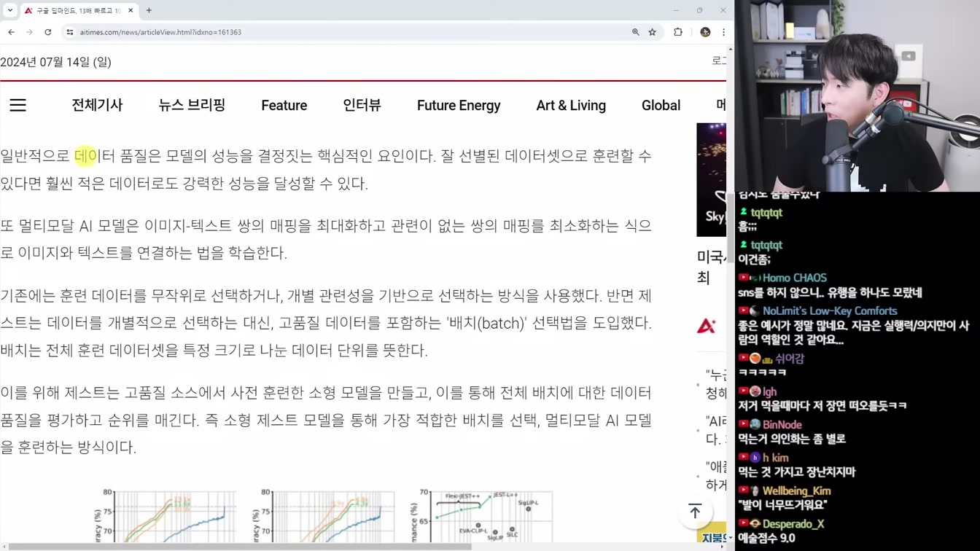Image resolution: width=980 pixels, height=551 pixels.
Task: Open the browser extensions puzzle icon
Action: pyautogui.click(x=678, y=32)
